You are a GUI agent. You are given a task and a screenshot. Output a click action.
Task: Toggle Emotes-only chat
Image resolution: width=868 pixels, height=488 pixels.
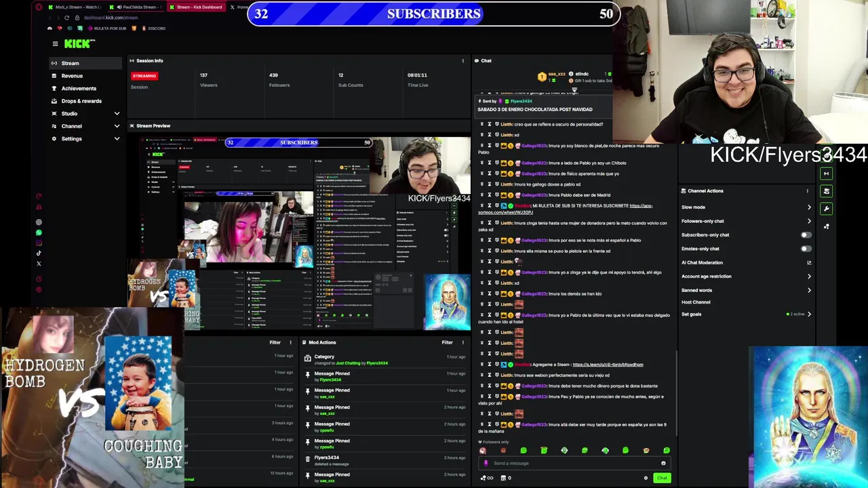click(x=805, y=249)
